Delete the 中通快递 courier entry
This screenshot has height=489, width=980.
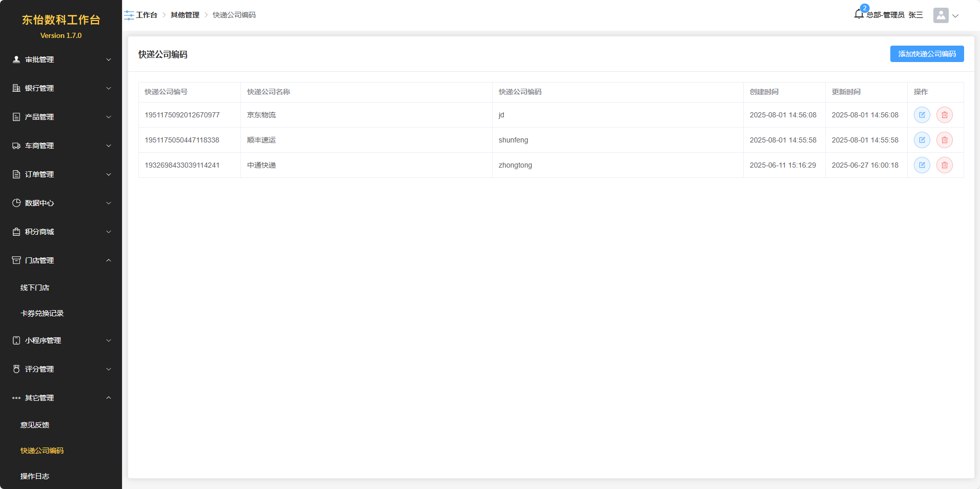pyautogui.click(x=944, y=165)
